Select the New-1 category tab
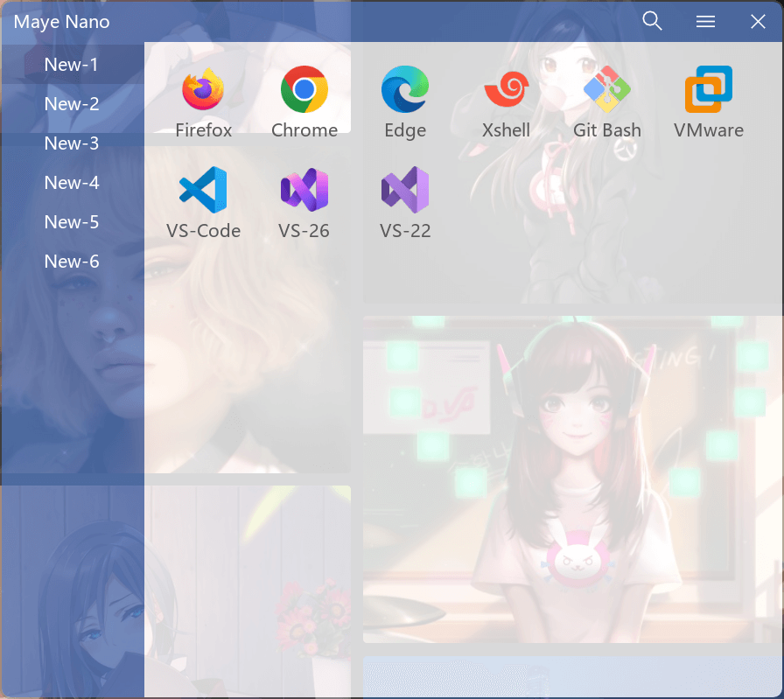Image resolution: width=784 pixels, height=699 pixels. 72,65
